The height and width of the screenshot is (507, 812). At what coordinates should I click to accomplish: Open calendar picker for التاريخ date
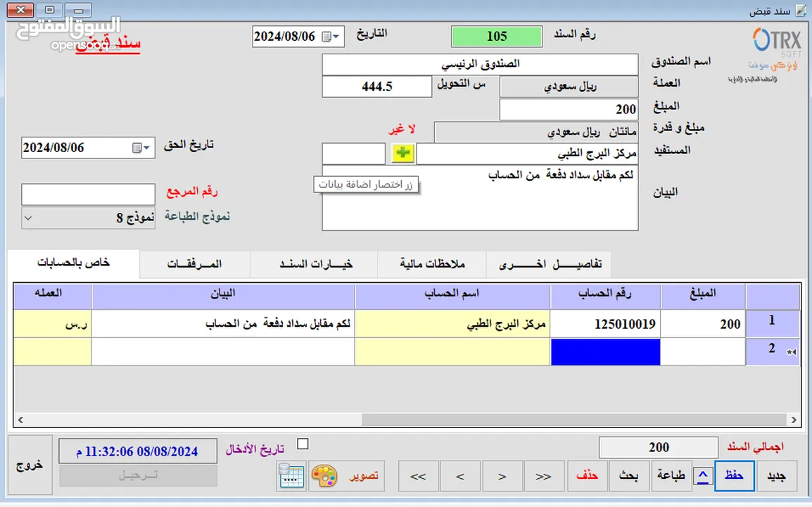click(x=330, y=37)
